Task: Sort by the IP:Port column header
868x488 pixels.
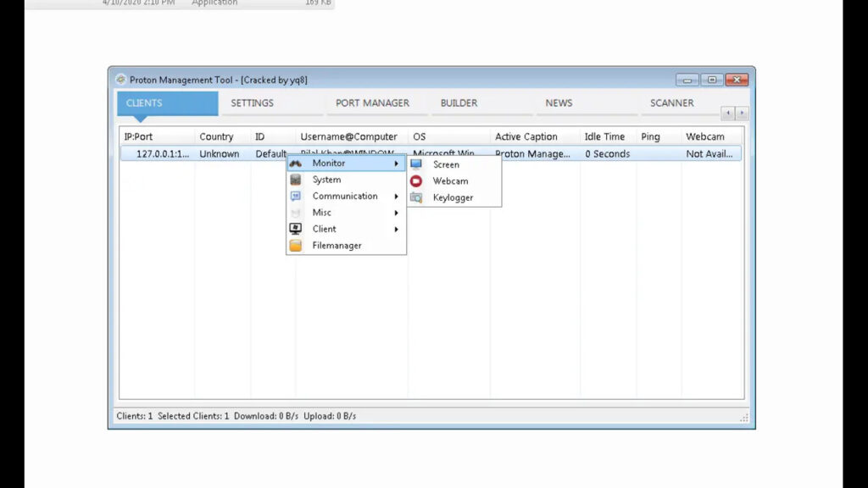Action: click(157, 136)
